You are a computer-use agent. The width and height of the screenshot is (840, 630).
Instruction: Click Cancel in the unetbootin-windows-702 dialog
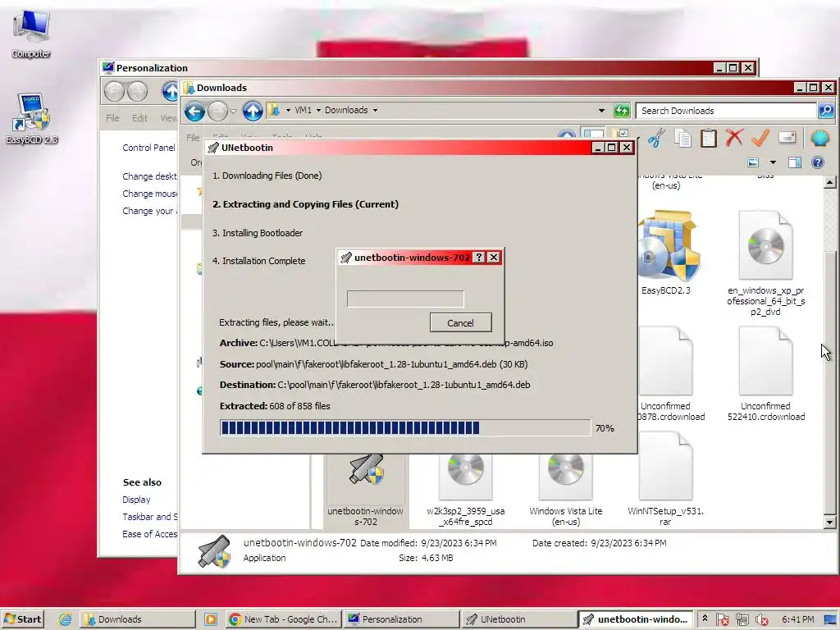(460, 323)
